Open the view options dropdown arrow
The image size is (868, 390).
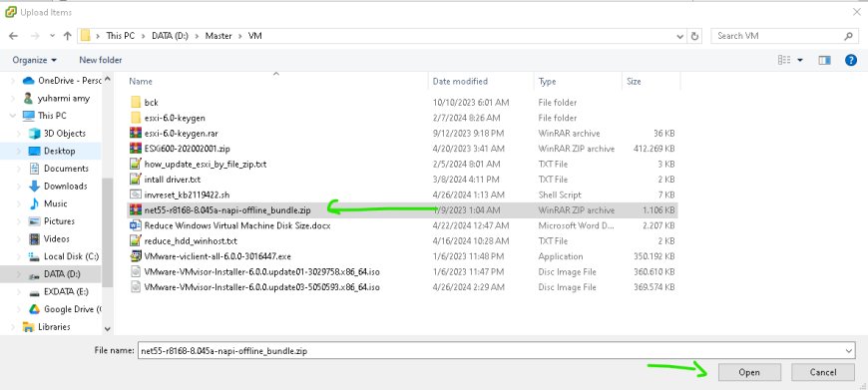click(x=800, y=60)
